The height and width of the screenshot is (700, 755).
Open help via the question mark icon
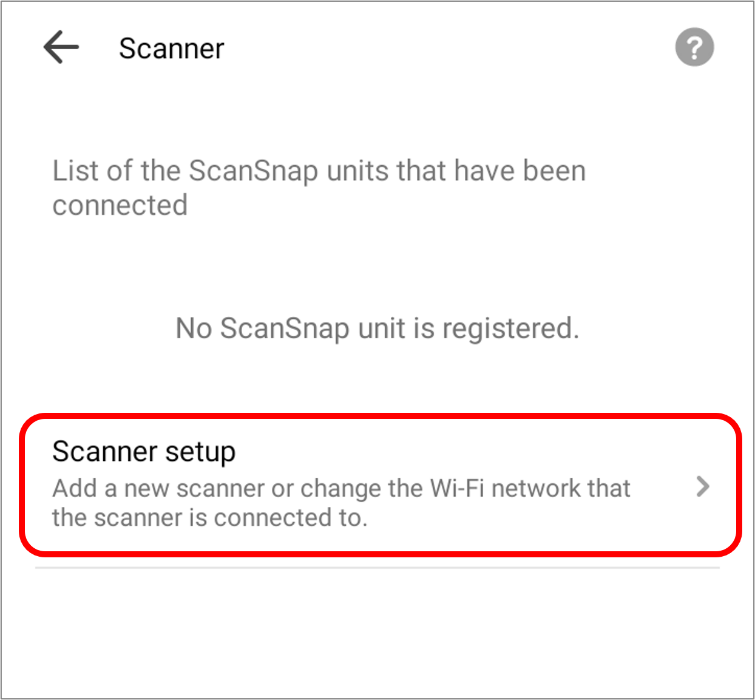[694, 47]
